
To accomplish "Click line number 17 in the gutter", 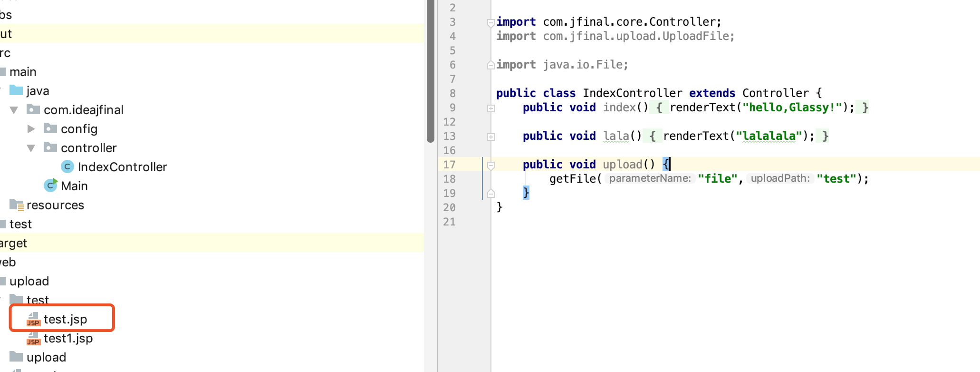I will click(449, 165).
